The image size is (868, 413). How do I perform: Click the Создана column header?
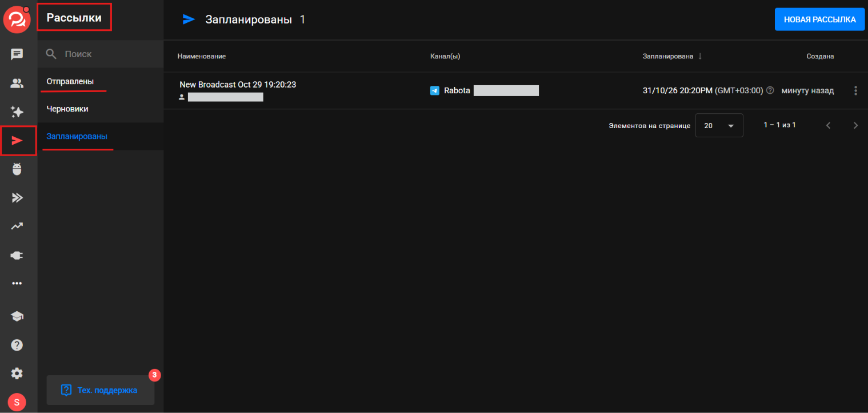(x=820, y=56)
